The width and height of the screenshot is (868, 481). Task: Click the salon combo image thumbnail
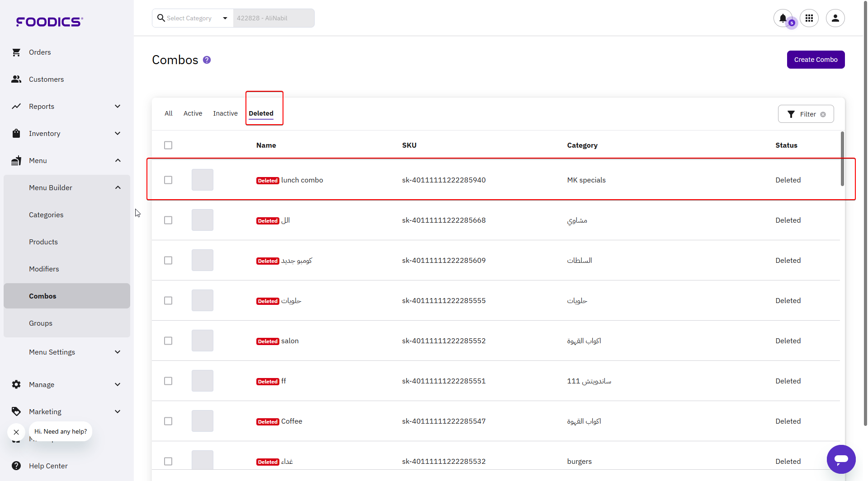[202, 341]
